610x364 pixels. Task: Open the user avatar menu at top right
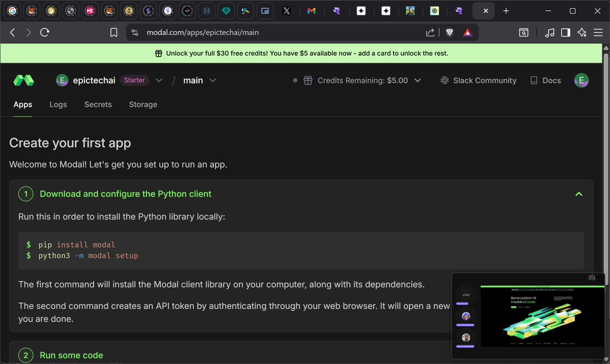[x=582, y=80]
